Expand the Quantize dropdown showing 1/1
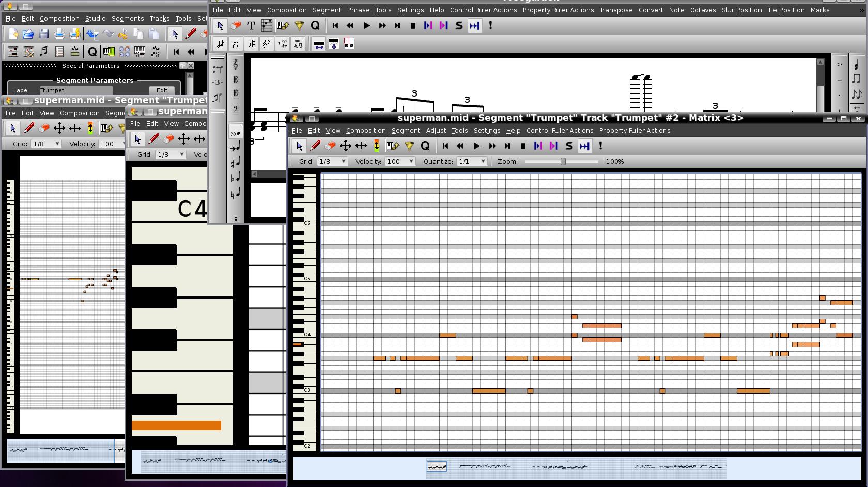The image size is (868, 487). [x=472, y=162]
